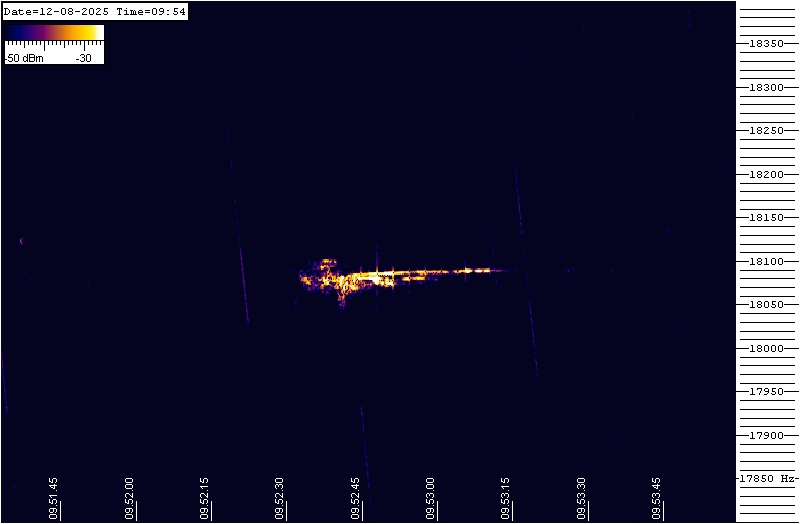Select the 18000 frequency label
Screen dimensions: 800x524
(766, 348)
